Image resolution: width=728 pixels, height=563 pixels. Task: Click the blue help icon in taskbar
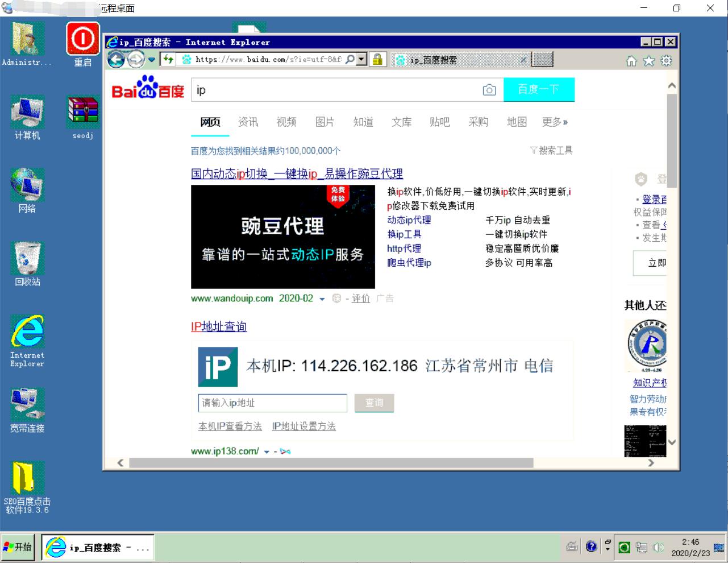tap(591, 547)
